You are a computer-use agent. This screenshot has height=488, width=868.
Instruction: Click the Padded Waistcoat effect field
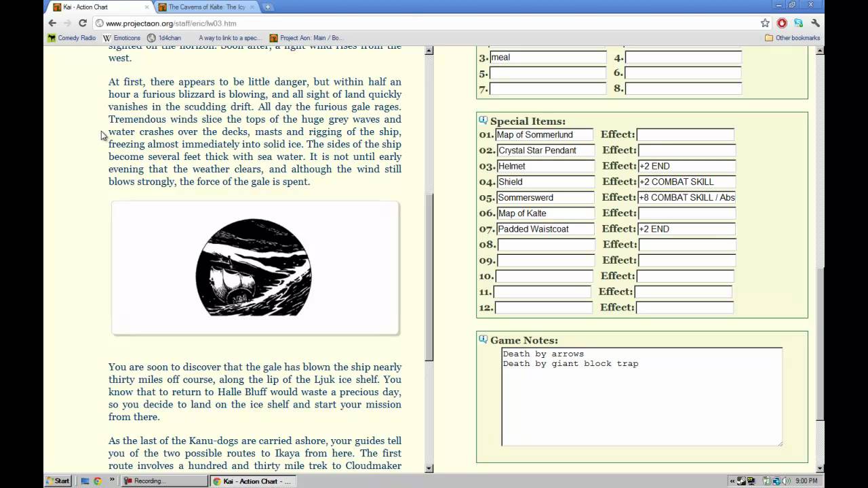(687, 228)
